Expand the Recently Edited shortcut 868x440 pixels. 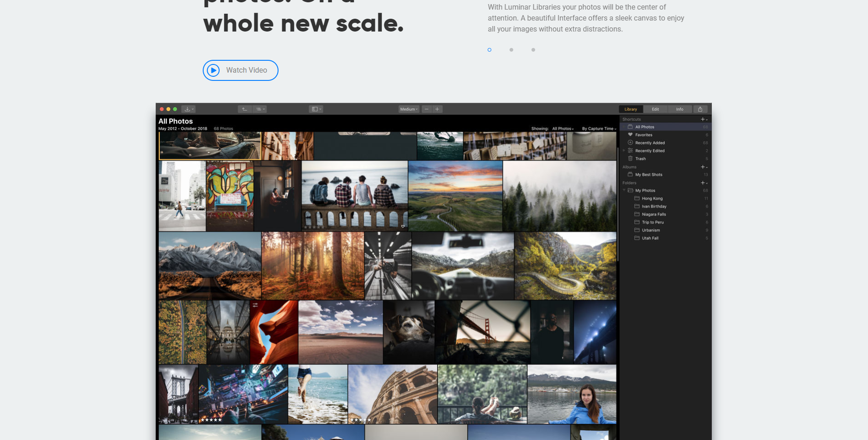(624, 150)
